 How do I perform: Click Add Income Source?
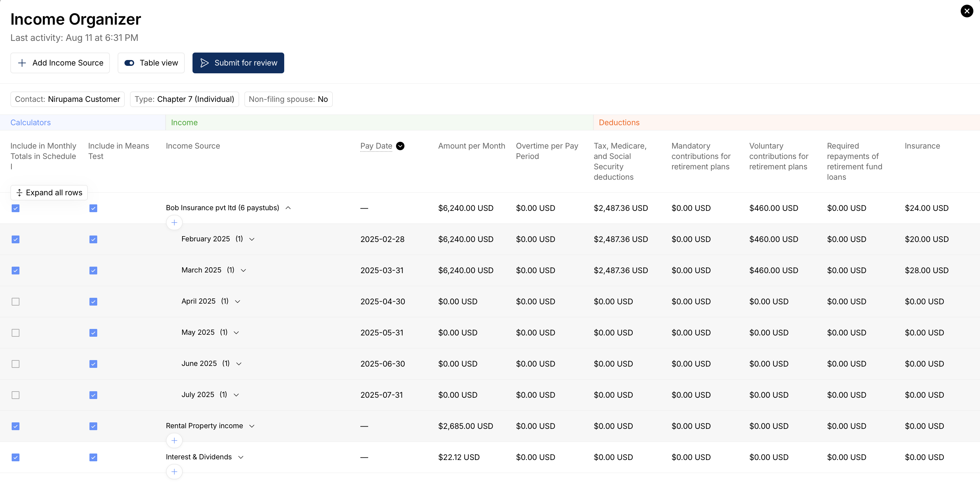pos(60,63)
